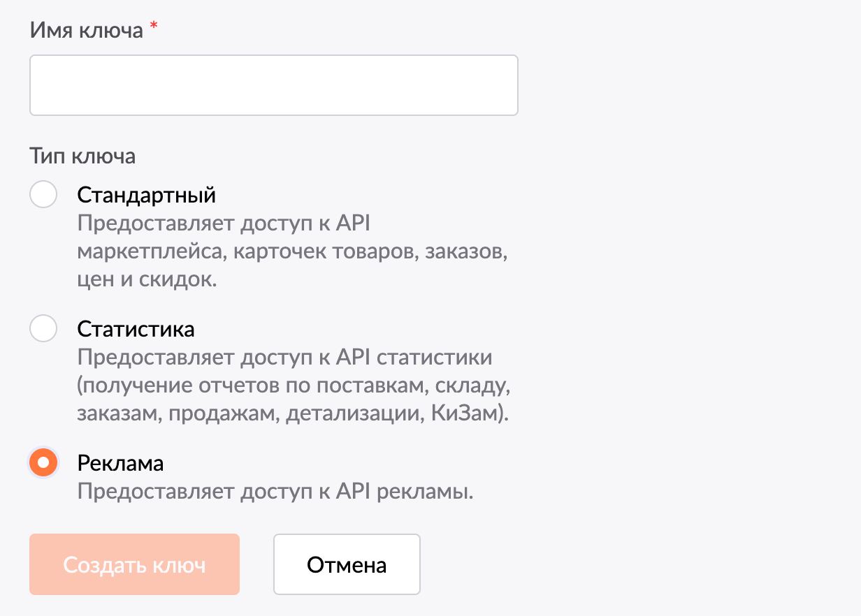Select the Стандартный radio button
The image size is (861, 616).
point(43,194)
